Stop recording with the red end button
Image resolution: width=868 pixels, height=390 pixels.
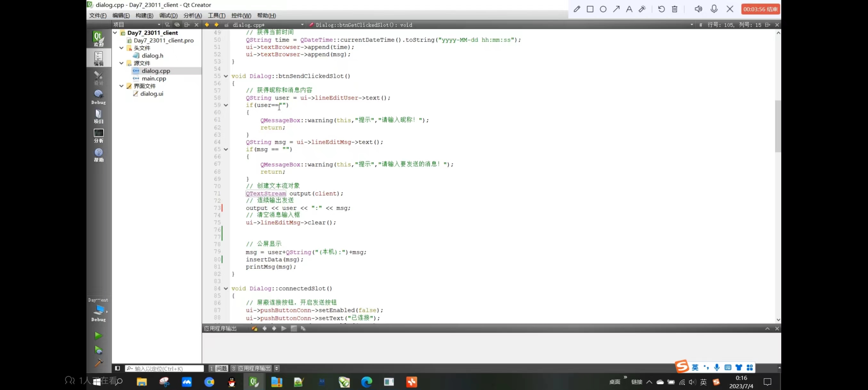760,9
